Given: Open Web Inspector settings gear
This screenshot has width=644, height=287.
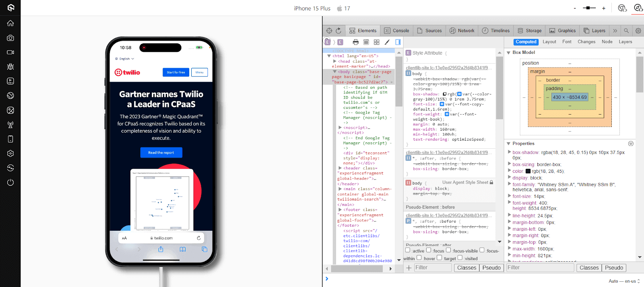Looking at the screenshot, I should point(638,31).
